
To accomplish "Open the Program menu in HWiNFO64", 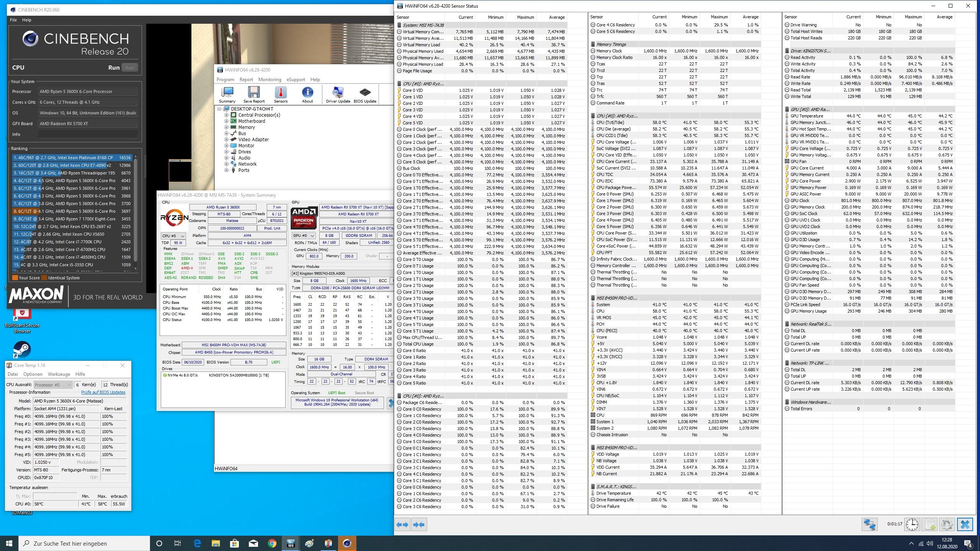I will (225, 80).
